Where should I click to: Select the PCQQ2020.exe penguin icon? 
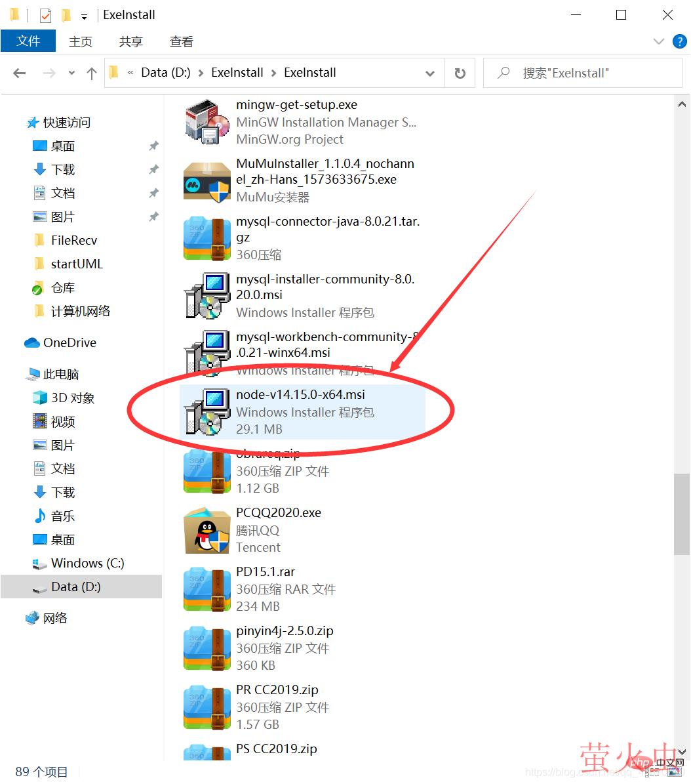[x=207, y=530]
